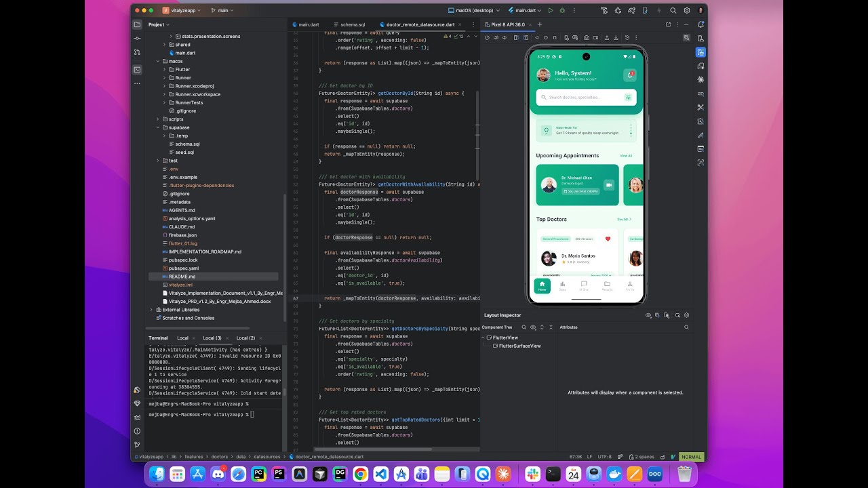The image size is (868, 488).
Task: Toggle heart favorite on Dr. Maria Santos card
Action: [x=608, y=239]
